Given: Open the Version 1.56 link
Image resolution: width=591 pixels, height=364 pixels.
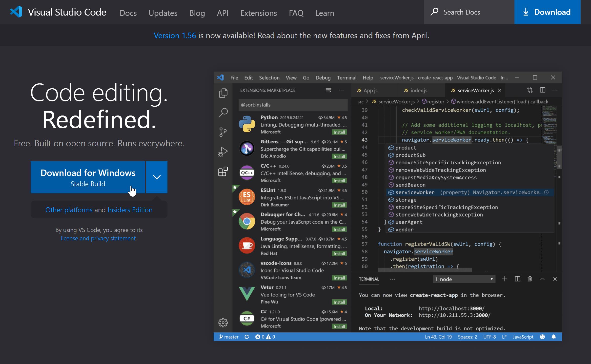Looking at the screenshot, I should pyautogui.click(x=175, y=36).
